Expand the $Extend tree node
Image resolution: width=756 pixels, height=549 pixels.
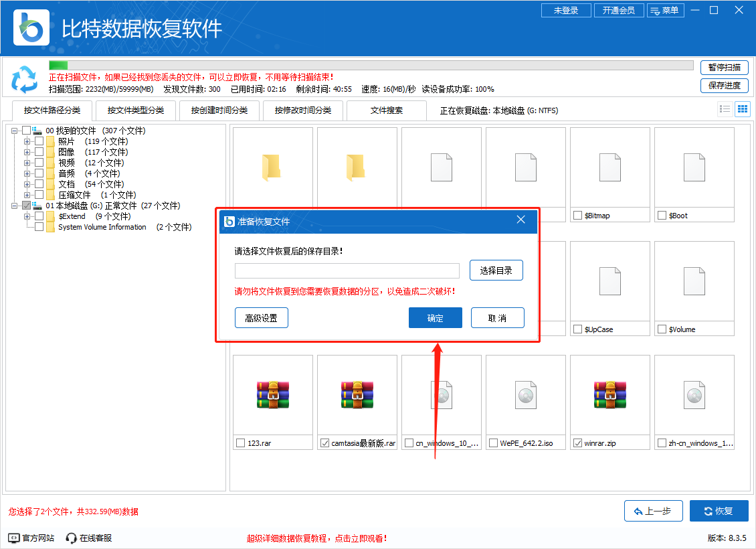27,216
